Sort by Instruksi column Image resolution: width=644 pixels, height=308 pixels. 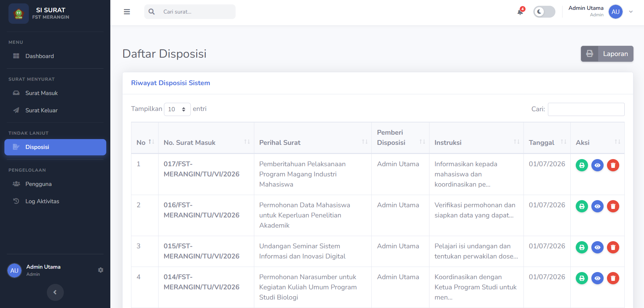point(476,138)
